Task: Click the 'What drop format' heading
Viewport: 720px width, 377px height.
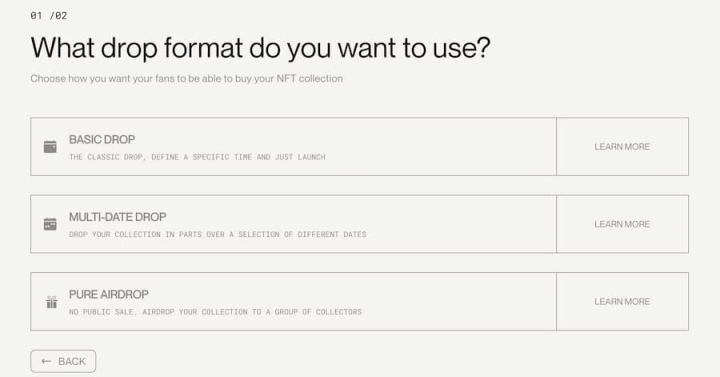Action: [260, 48]
